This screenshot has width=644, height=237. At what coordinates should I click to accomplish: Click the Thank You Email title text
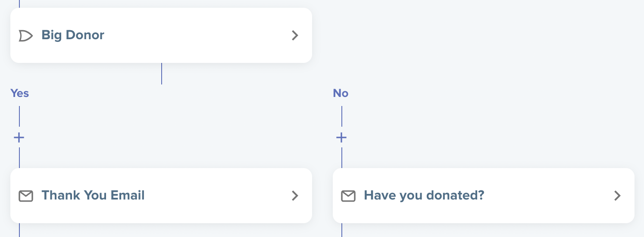(93, 195)
